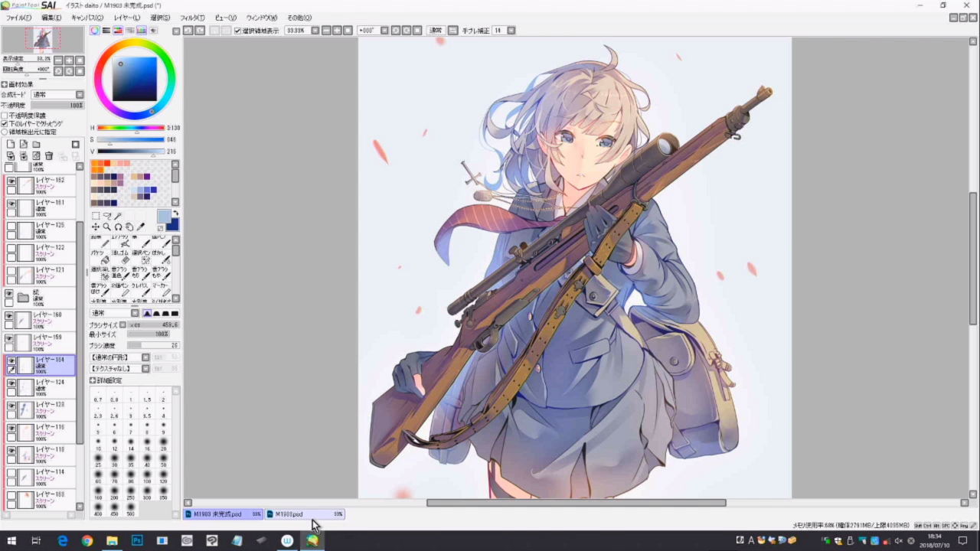The image size is (980, 551).
Task: Uncheck 下のレイヤーでクリッピング checkbox
Action: [x=5, y=123]
